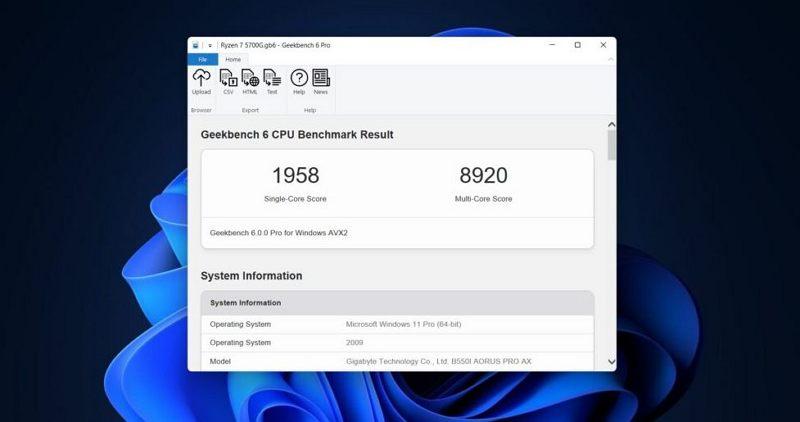Image resolution: width=800 pixels, height=422 pixels.
Task: Minimize the Geekbench 6 Pro window
Action: pyautogui.click(x=552, y=45)
